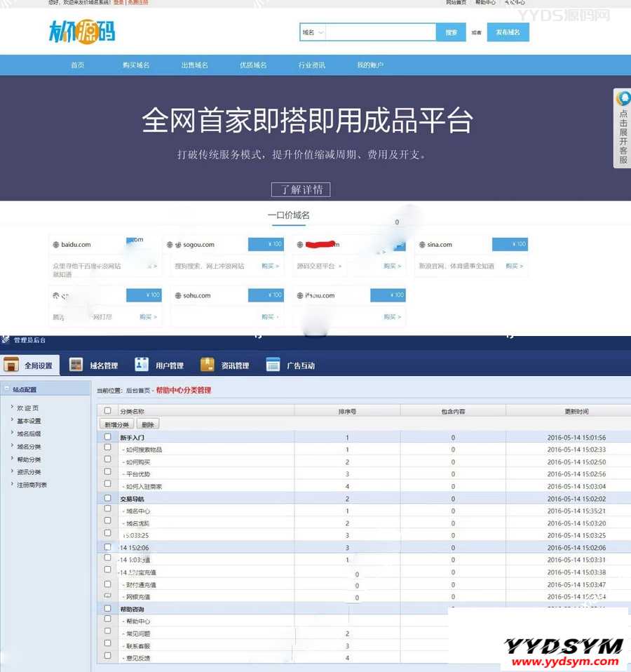Click the 广告互动 window icon
This screenshot has height=672, width=631.
click(273, 365)
